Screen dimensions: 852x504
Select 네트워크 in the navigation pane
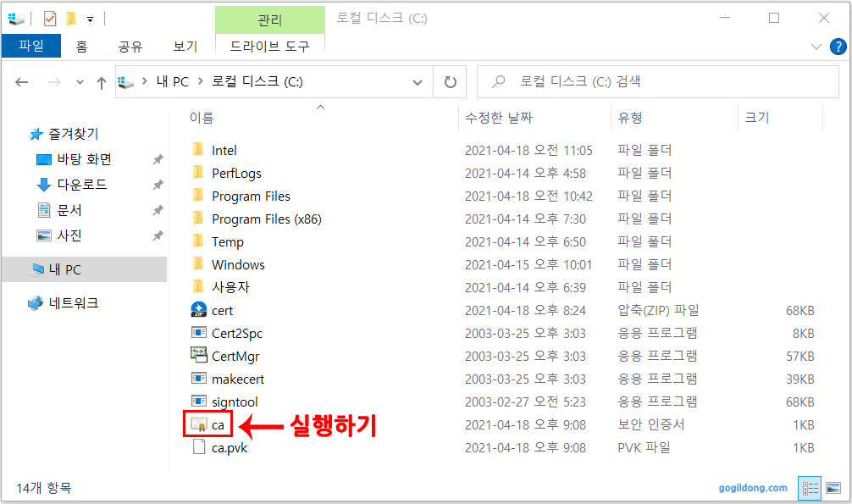[74, 303]
